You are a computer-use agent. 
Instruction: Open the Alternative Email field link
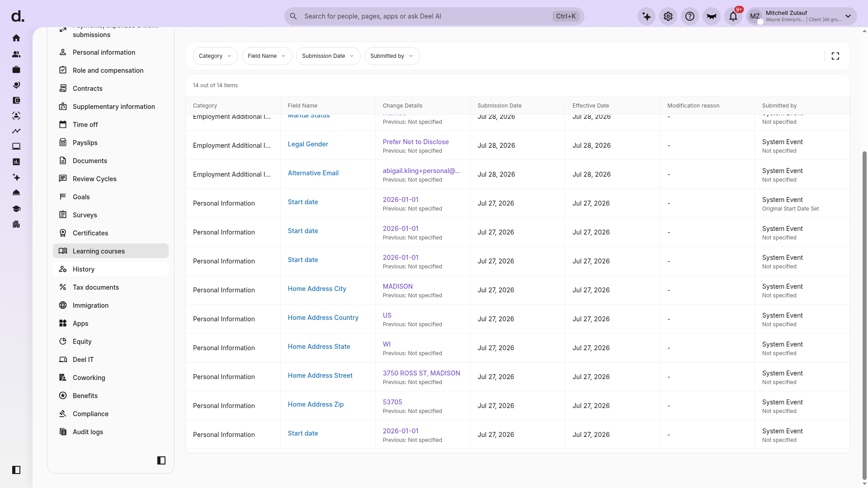(313, 173)
